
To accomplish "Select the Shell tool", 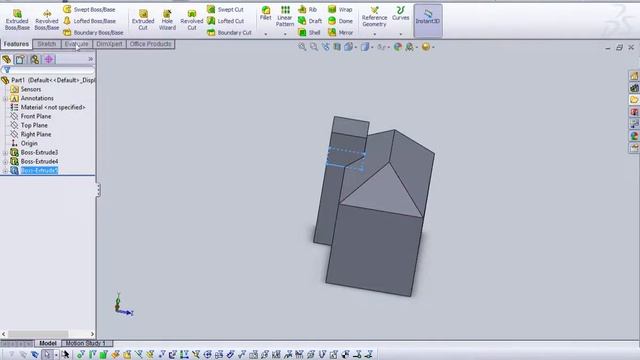I will [309, 32].
